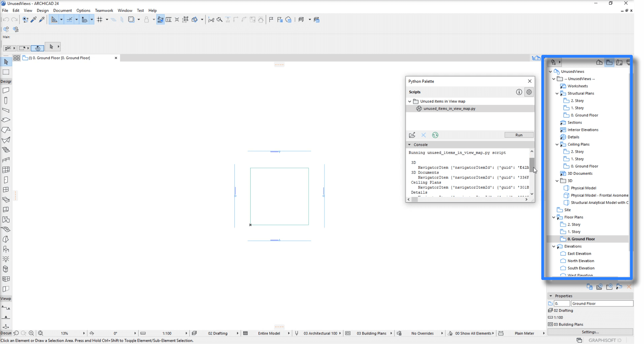Click the Pick Up Parameters eyedropper icon
This screenshot has height=344, width=644.
34,20
